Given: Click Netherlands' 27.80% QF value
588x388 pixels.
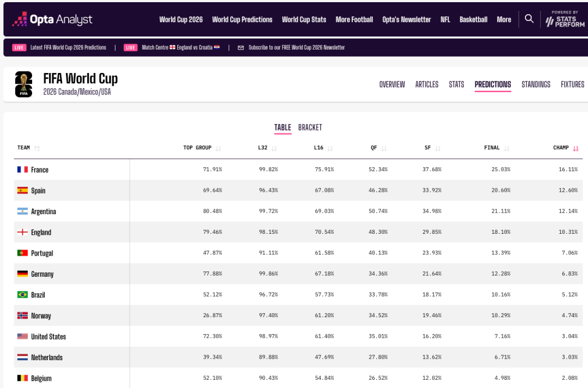Looking at the screenshot, I should click(x=378, y=357).
